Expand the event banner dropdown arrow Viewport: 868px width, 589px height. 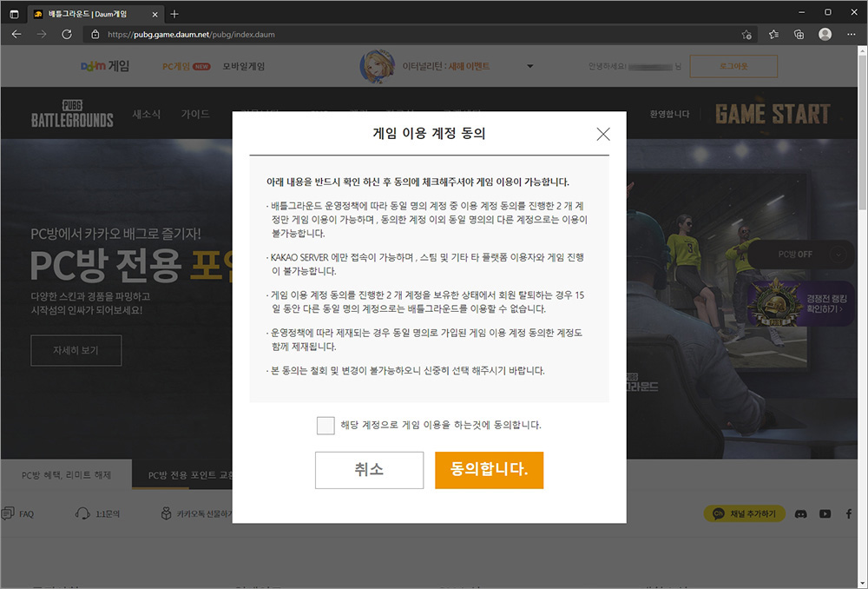click(x=529, y=67)
